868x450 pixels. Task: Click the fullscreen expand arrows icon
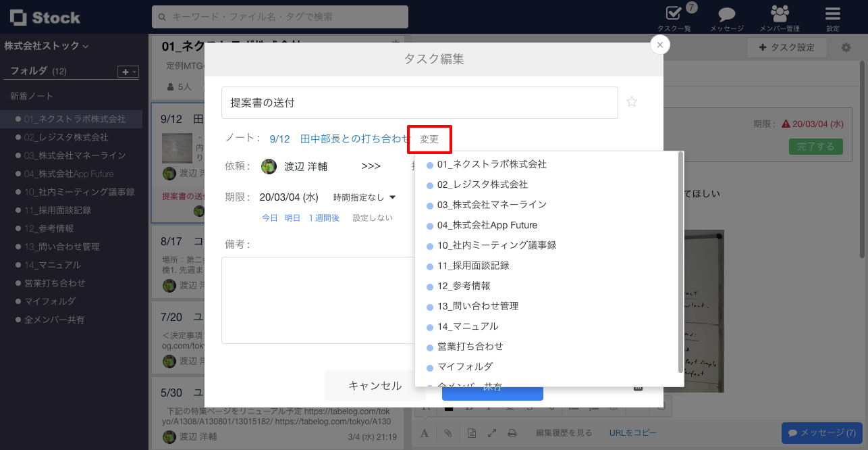[x=491, y=433]
